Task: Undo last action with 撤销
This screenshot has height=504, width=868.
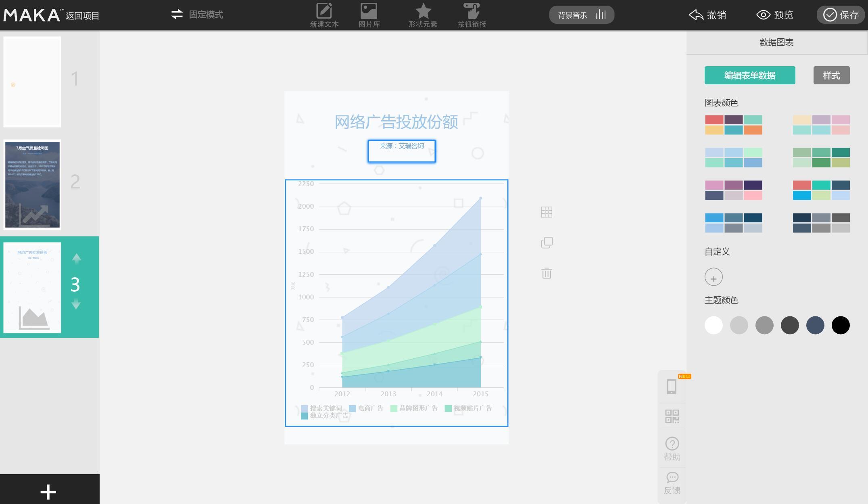Action: click(x=708, y=15)
